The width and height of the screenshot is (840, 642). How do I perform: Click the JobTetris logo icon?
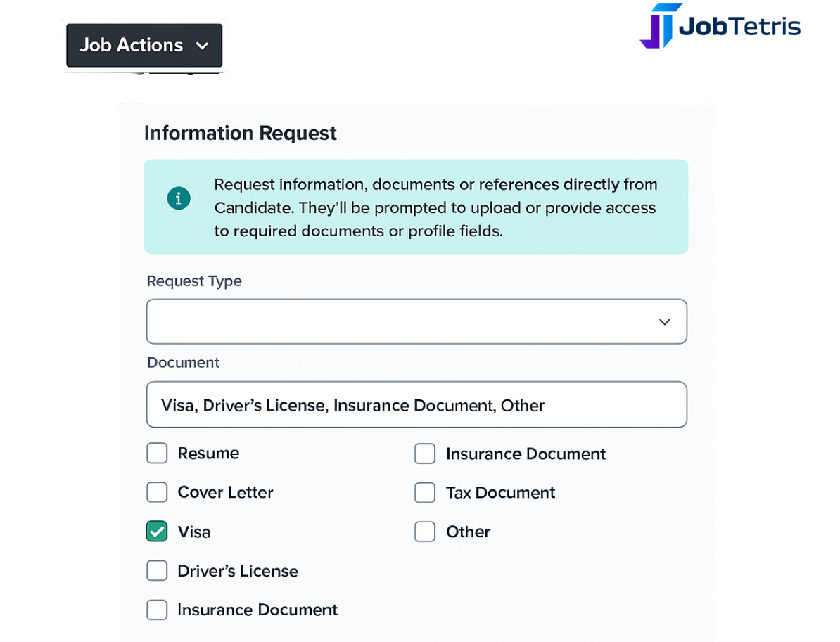(x=659, y=26)
